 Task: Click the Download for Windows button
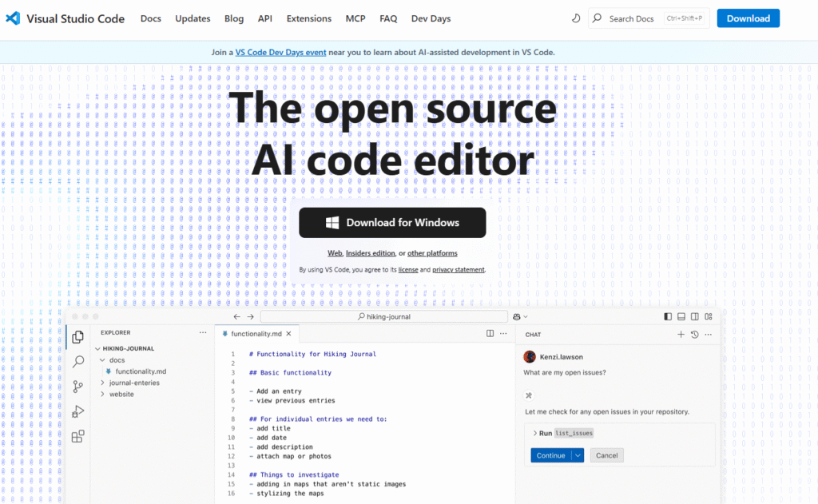pos(392,223)
